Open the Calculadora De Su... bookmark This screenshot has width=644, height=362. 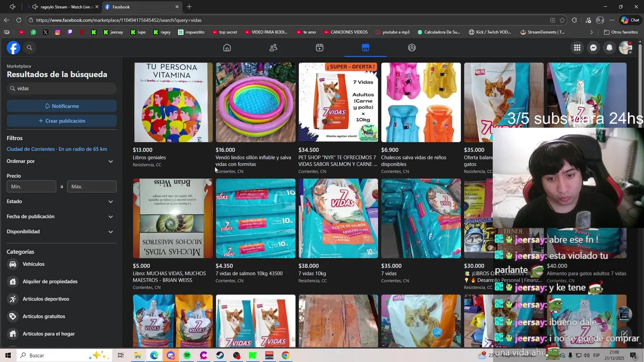438,32
